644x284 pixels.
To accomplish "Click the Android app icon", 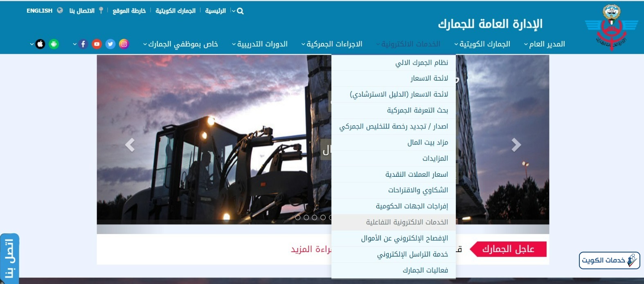I will pos(54,44).
